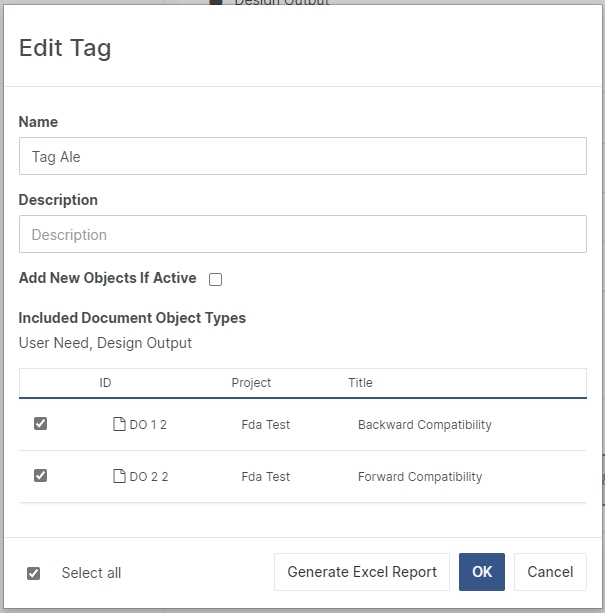
Task: Click the DO 2 2 ID label
Action: tap(149, 477)
